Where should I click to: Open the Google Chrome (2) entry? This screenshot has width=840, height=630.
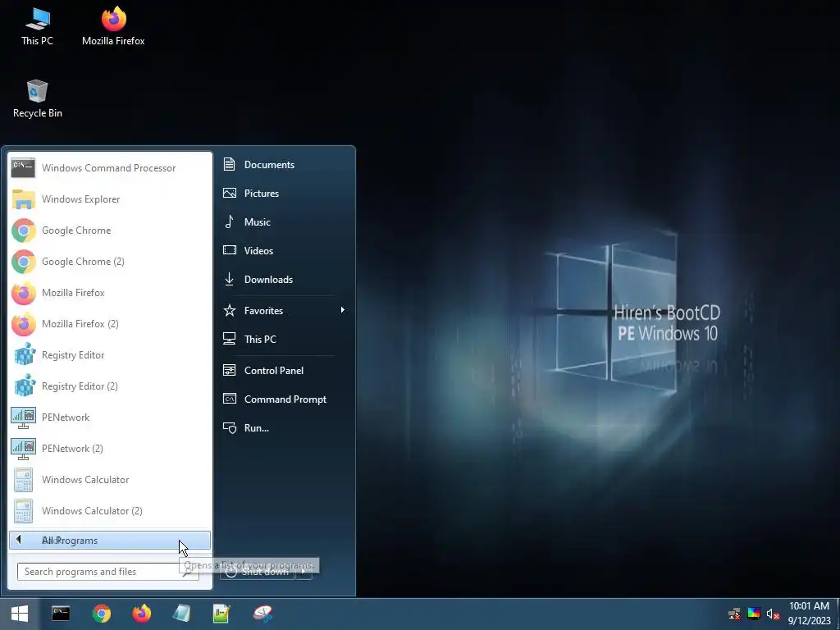110,262
